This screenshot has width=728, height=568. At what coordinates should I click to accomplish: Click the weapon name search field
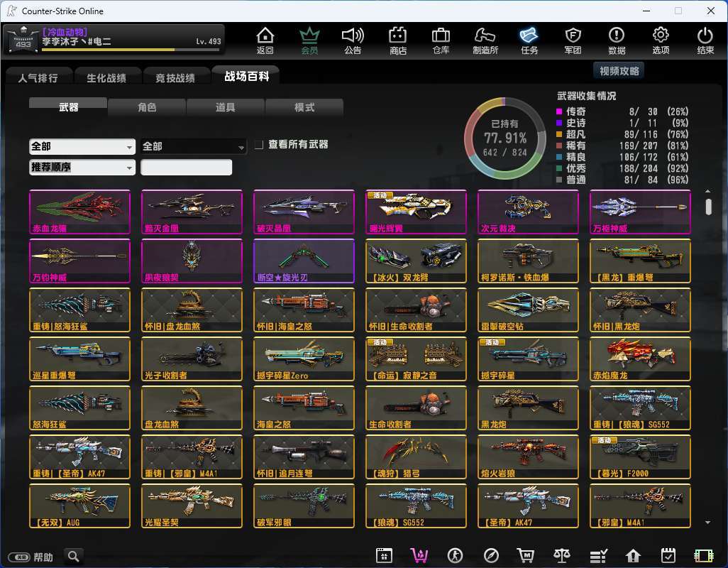point(186,167)
